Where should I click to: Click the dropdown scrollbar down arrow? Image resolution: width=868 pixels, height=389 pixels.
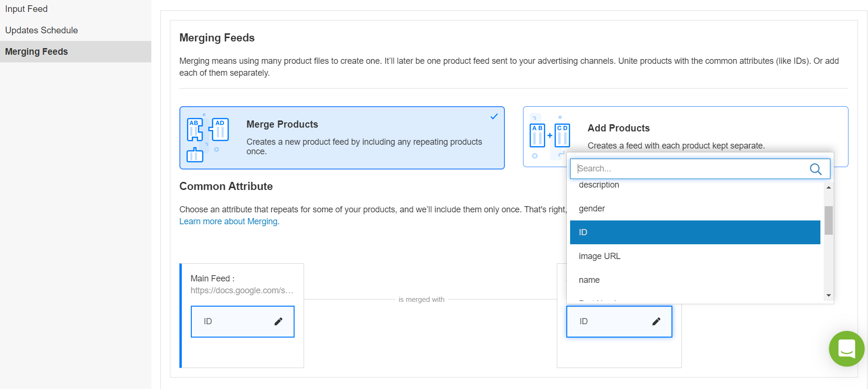click(x=829, y=296)
